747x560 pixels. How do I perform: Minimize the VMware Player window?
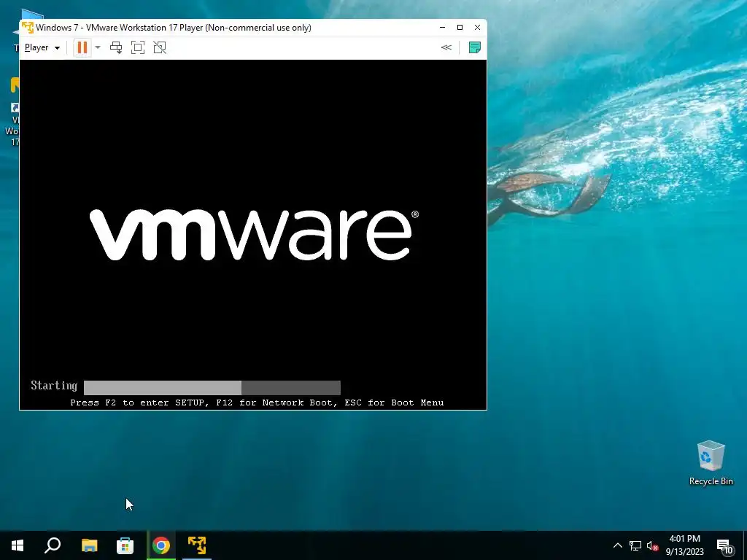(x=443, y=27)
